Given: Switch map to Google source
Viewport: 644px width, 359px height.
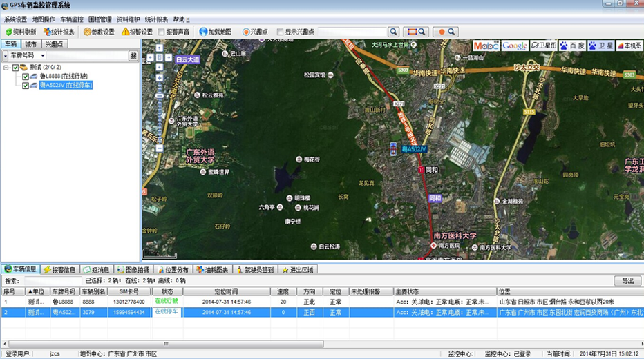Looking at the screenshot, I should pyautogui.click(x=515, y=46).
